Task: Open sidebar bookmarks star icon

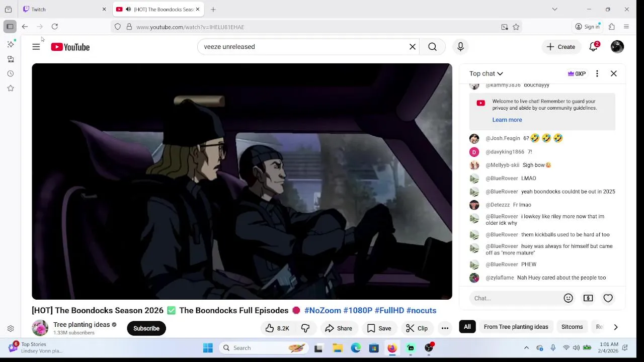Action: tap(11, 88)
